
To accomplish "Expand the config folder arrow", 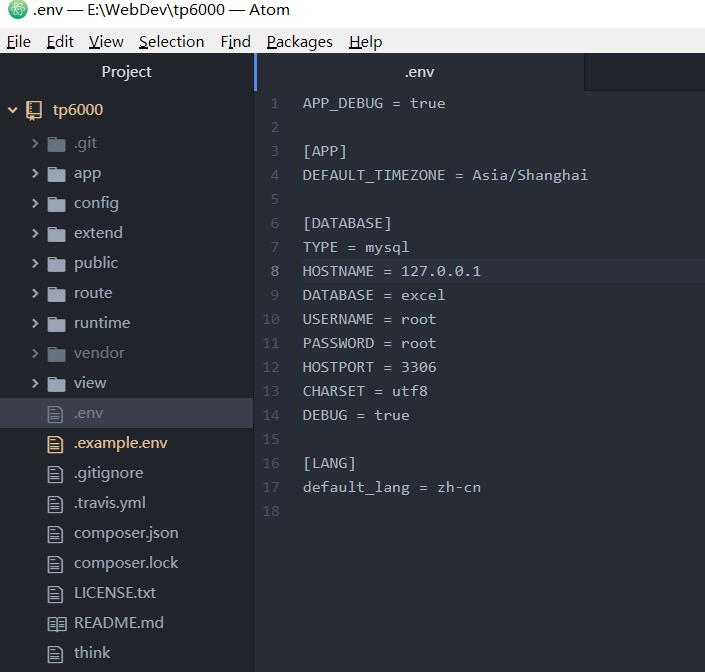I will coord(35,203).
